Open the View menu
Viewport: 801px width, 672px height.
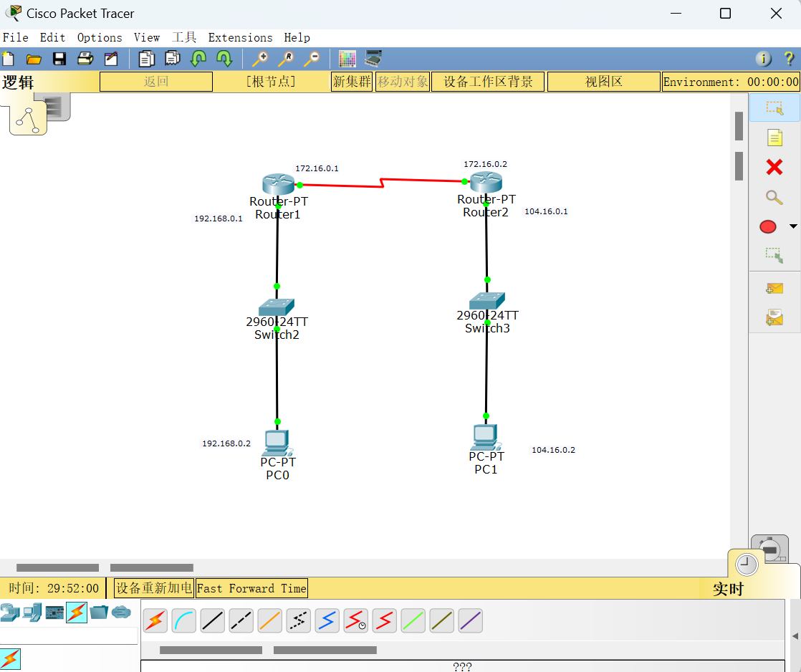point(147,38)
